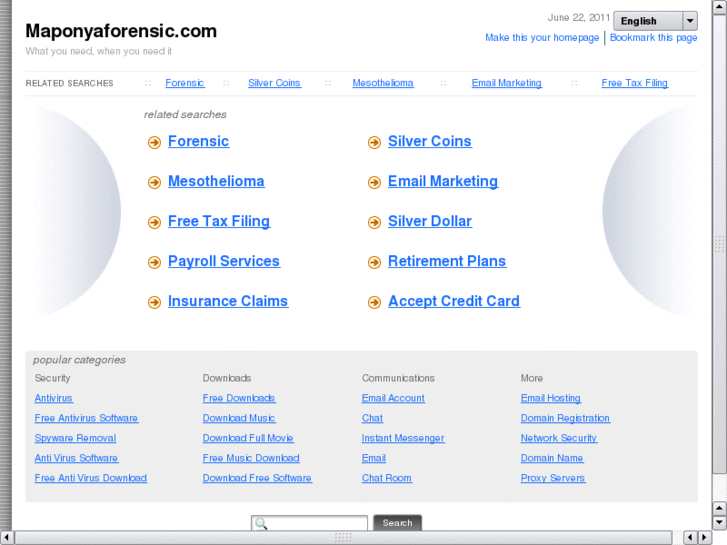Click vertical scrollbar up arrow at bottom

(719, 507)
